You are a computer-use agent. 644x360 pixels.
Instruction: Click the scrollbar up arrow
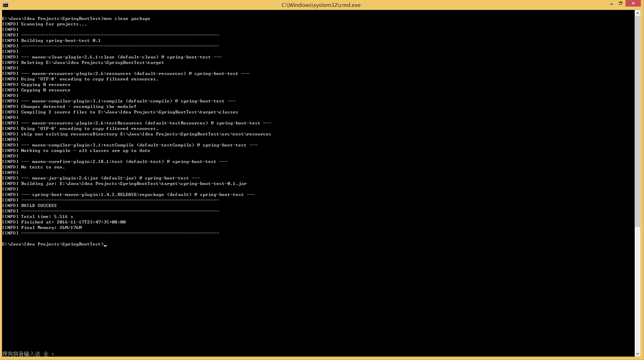637,13
